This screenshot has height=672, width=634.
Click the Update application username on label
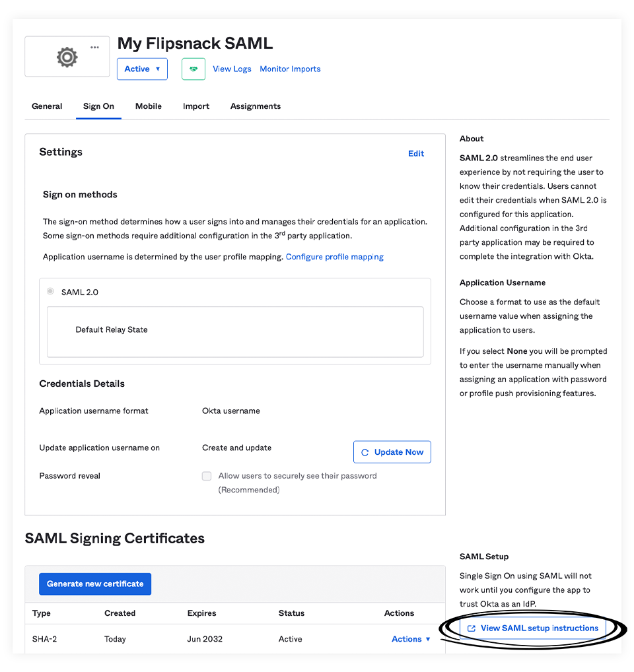(x=100, y=448)
